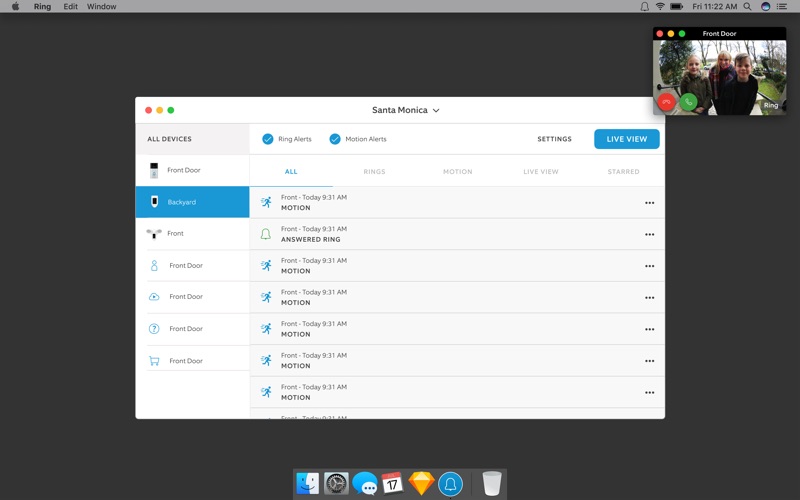This screenshot has width=800, height=500.
Task: Open the Front Door cloud recording icon item
Action: (x=154, y=296)
